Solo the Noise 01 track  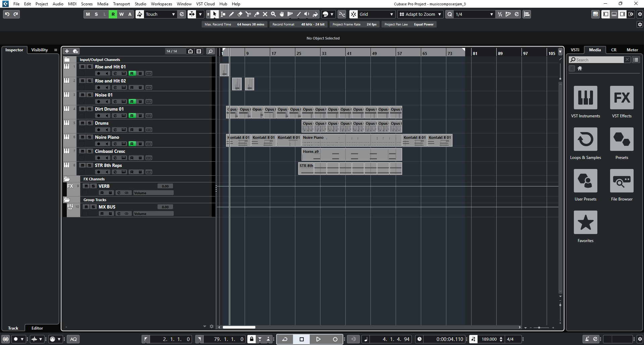(x=90, y=95)
